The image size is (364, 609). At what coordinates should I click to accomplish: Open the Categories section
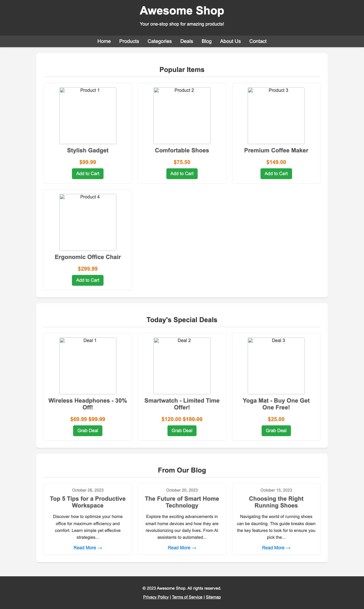click(160, 41)
